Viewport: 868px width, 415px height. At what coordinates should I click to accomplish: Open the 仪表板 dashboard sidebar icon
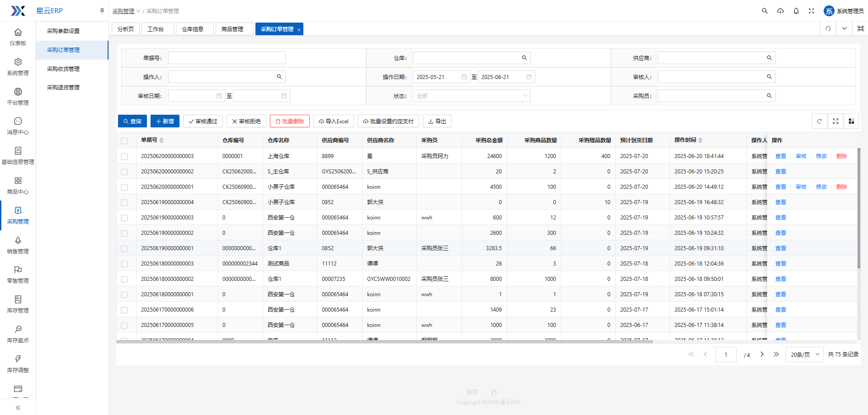click(x=18, y=37)
